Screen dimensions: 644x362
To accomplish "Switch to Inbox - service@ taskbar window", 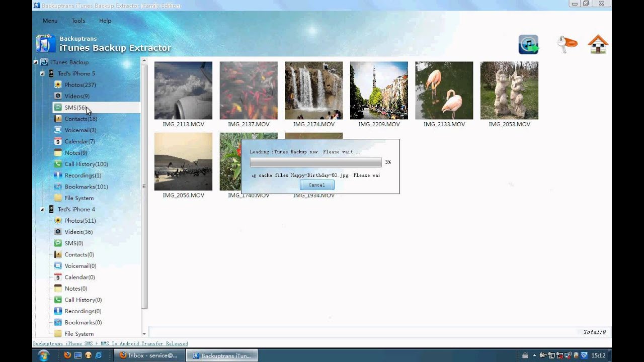I will pos(149,355).
